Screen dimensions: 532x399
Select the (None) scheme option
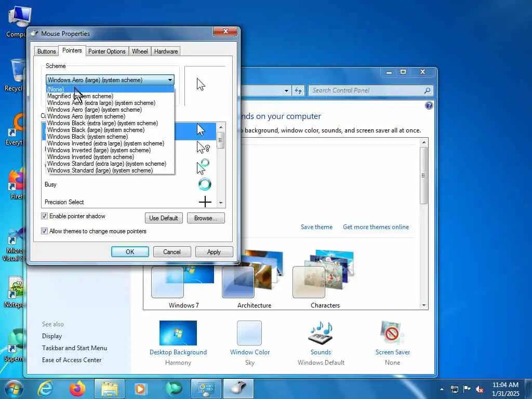(x=110, y=89)
